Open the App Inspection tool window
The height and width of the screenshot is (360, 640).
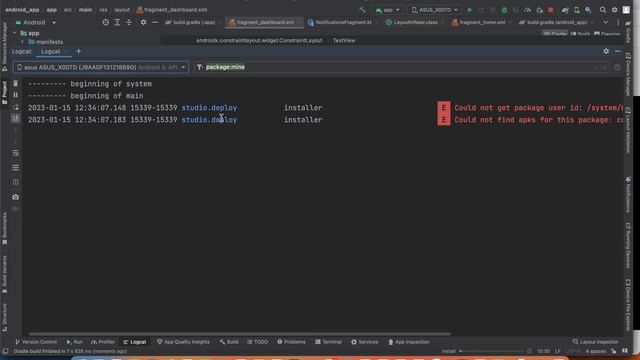point(409,342)
